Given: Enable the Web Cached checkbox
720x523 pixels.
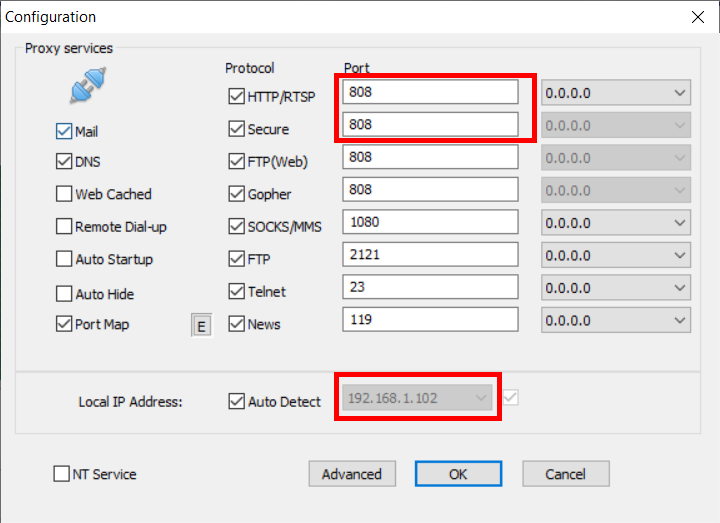Looking at the screenshot, I should (64, 194).
